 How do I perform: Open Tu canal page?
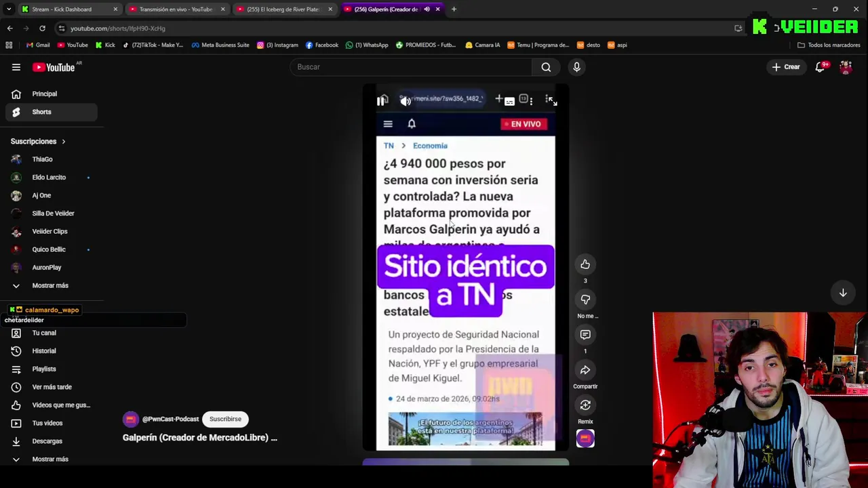click(51, 333)
